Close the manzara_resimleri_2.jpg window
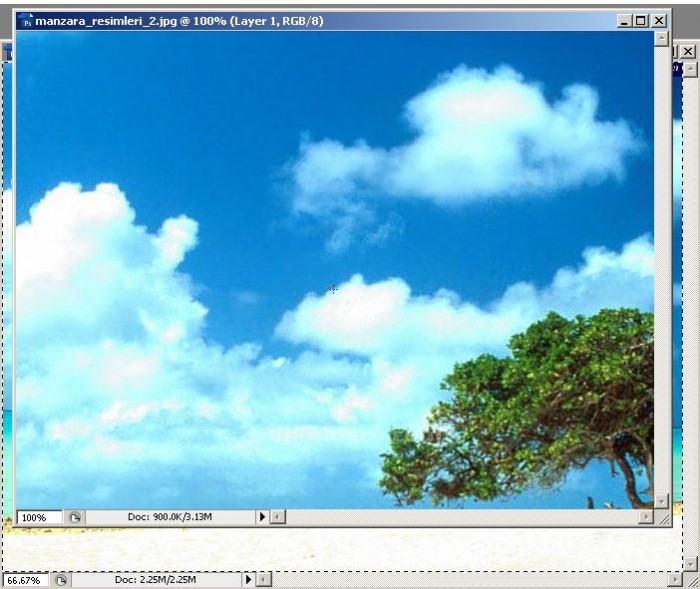Image resolution: width=700 pixels, height=589 pixels. 659,21
